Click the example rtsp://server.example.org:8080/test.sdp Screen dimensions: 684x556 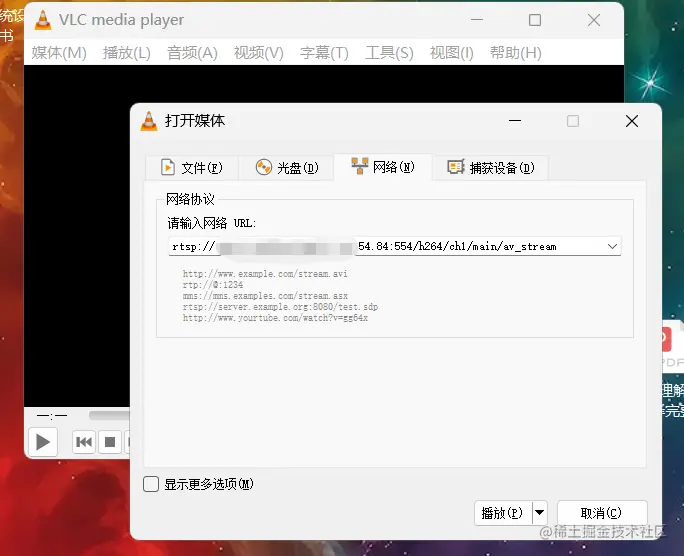coord(280,307)
